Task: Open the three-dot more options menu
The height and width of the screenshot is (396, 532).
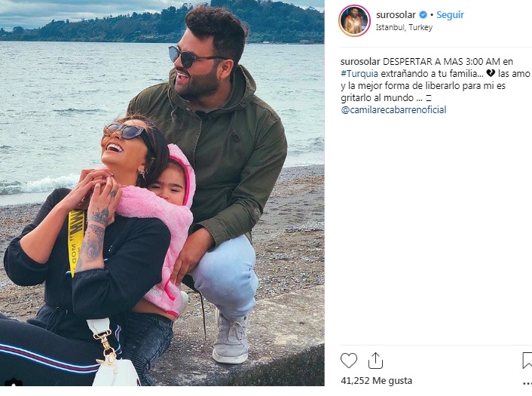Action: point(528,384)
